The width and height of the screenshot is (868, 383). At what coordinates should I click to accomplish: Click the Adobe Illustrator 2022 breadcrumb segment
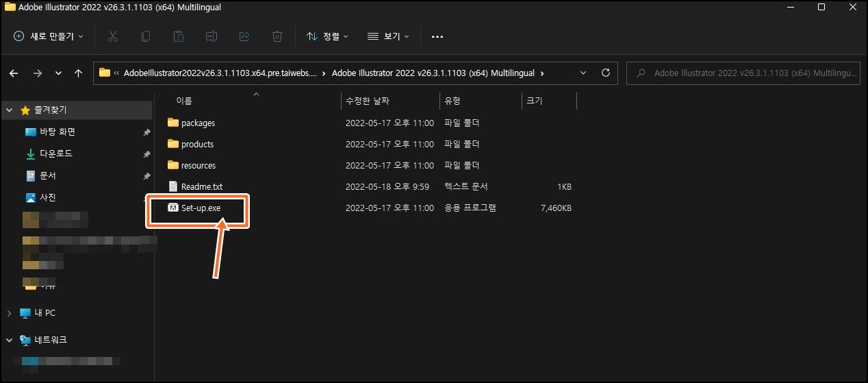point(435,73)
